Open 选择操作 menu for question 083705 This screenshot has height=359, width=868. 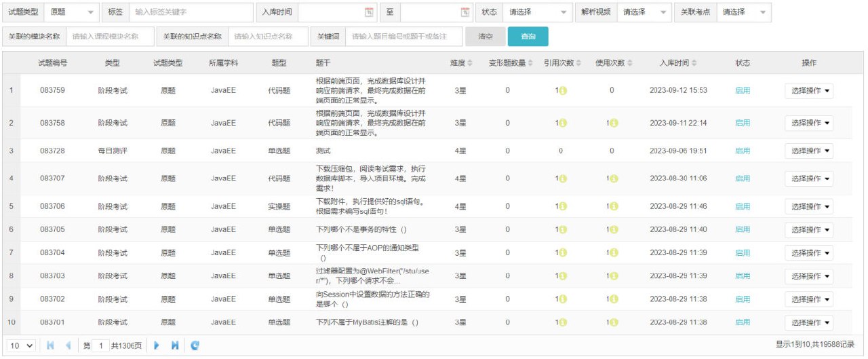(809, 230)
